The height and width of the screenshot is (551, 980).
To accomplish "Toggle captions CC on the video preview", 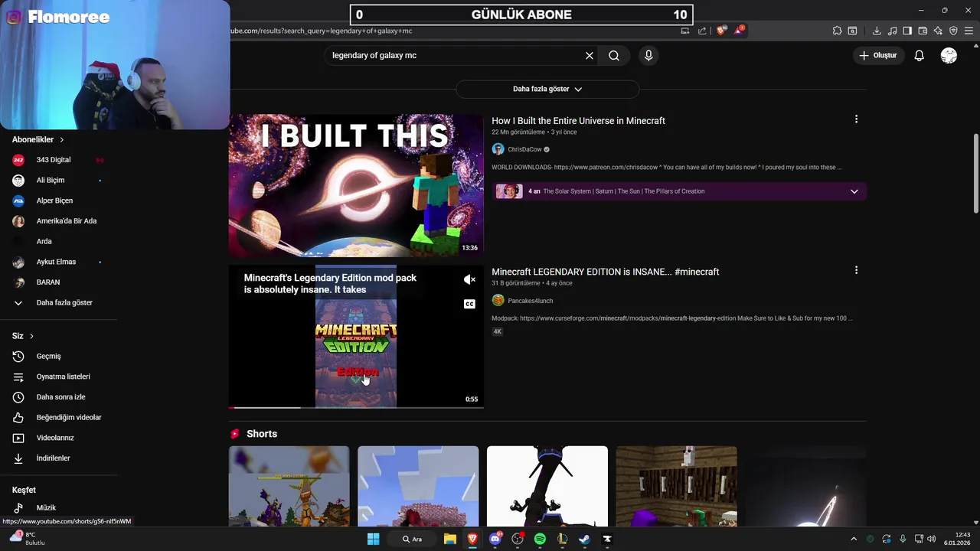I will (469, 304).
